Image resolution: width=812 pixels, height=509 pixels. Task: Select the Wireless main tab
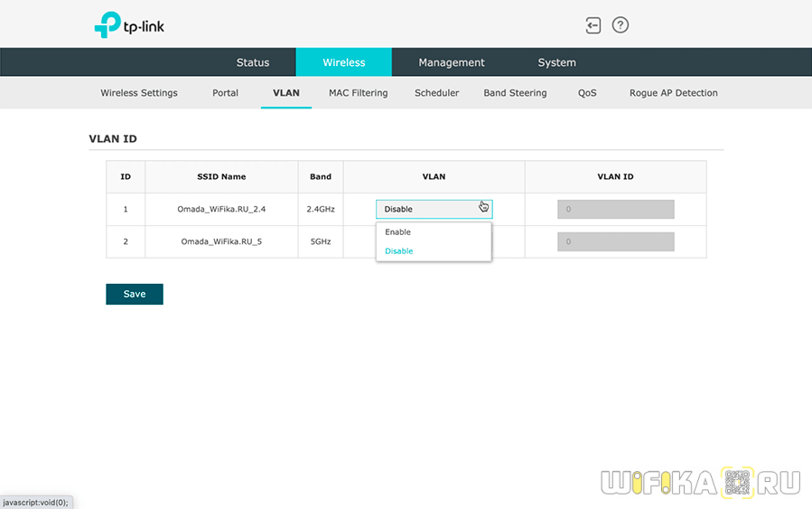[344, 62]
